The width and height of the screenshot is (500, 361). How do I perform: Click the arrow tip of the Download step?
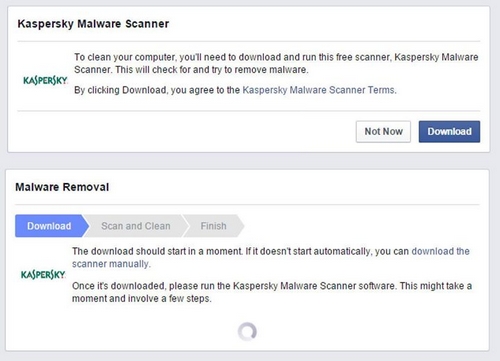(86, 226)
